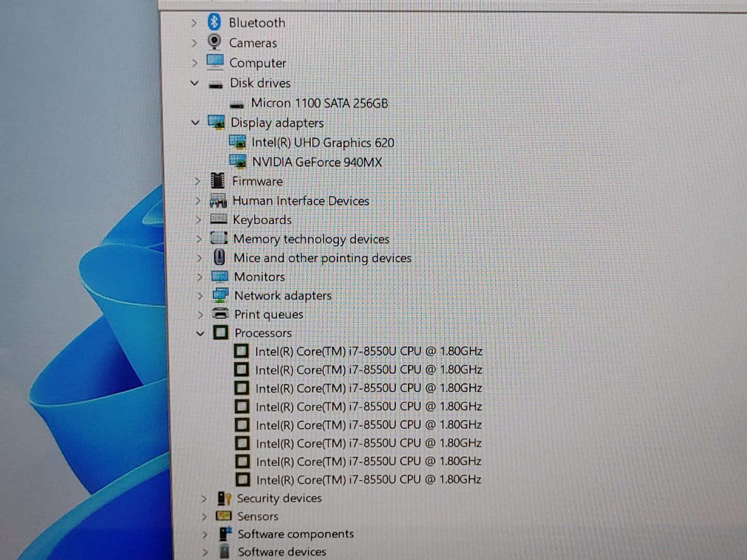Expand the Human Interface Devices category

pyautogui.click(x=197, y=200)
